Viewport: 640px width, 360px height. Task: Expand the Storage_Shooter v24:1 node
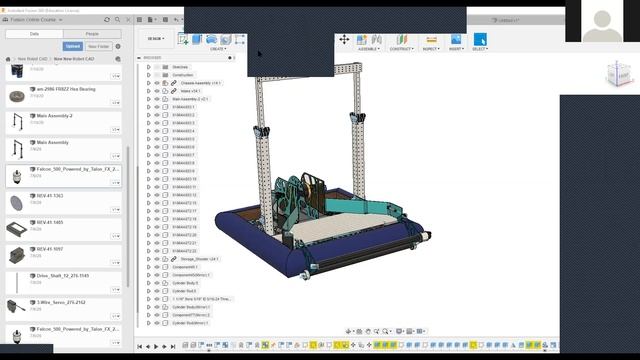point(149,259)
